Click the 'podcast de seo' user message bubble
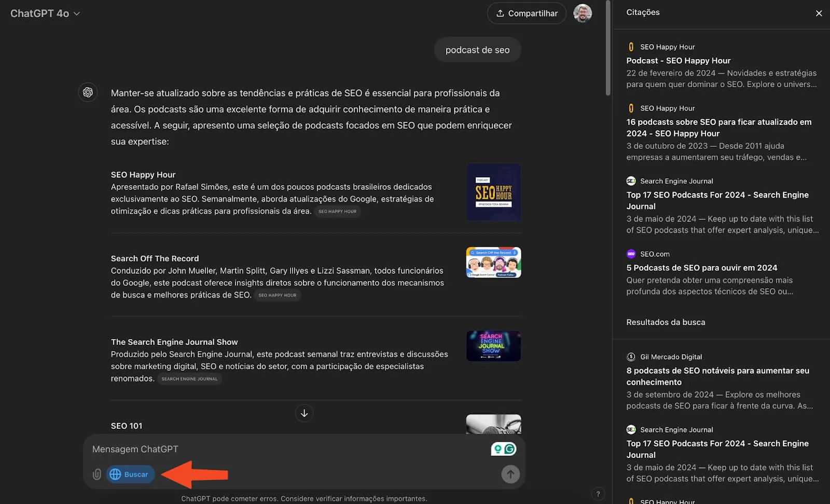This screenshot has height=504, width=830. coord(477,50)
